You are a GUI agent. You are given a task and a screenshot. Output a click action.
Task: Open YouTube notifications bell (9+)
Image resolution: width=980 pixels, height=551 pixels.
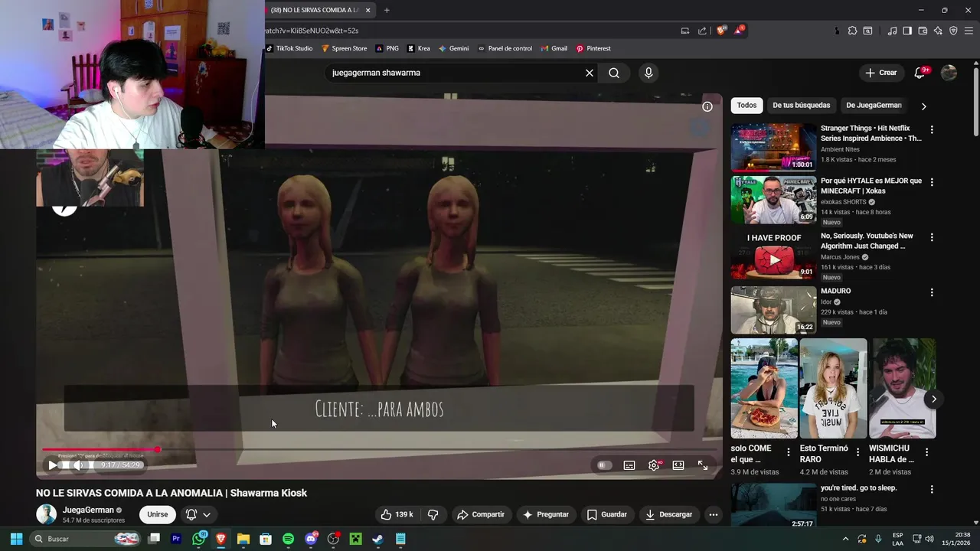click(x=920, y=73)
